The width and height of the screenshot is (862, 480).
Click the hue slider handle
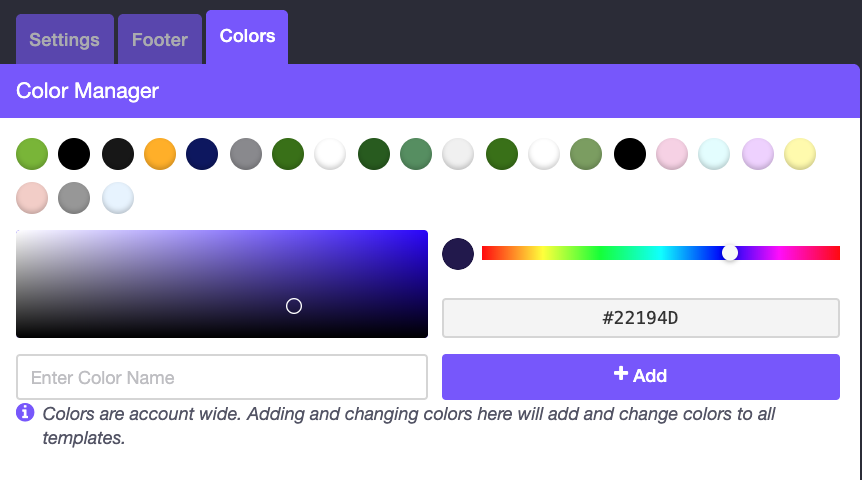click(x=730, y=253)
